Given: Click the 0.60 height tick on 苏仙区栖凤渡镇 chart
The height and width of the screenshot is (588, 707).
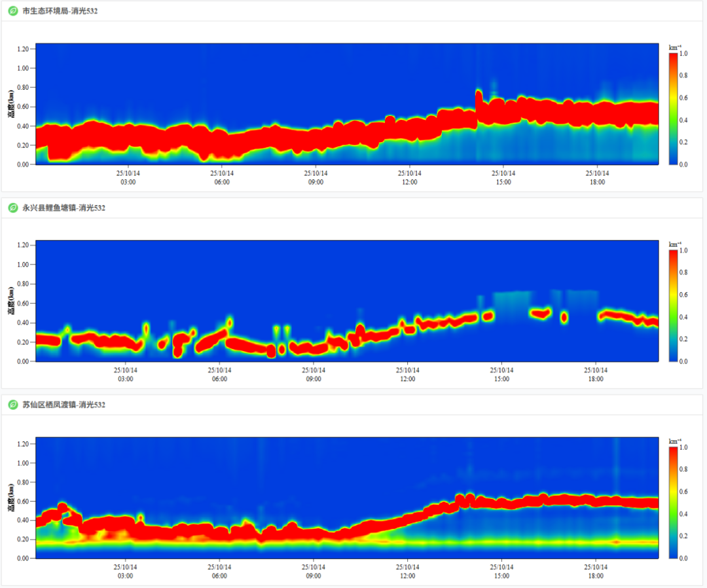Looking at the screenshot, I should click(x=23, y=501).
